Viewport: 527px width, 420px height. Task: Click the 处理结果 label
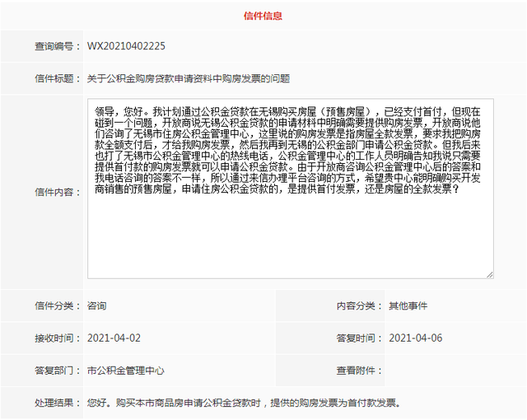[x=58, y=403]
